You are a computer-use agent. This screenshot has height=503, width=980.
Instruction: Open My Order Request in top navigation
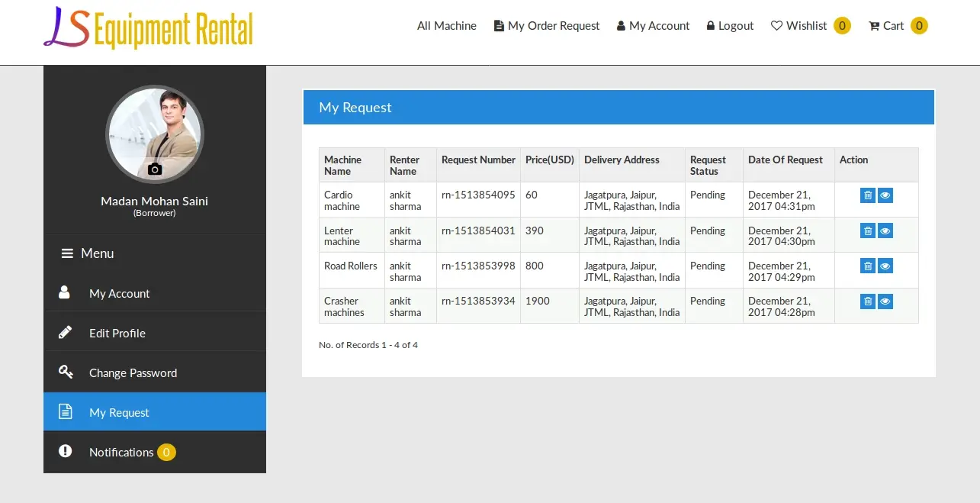(x=547, y=26)
